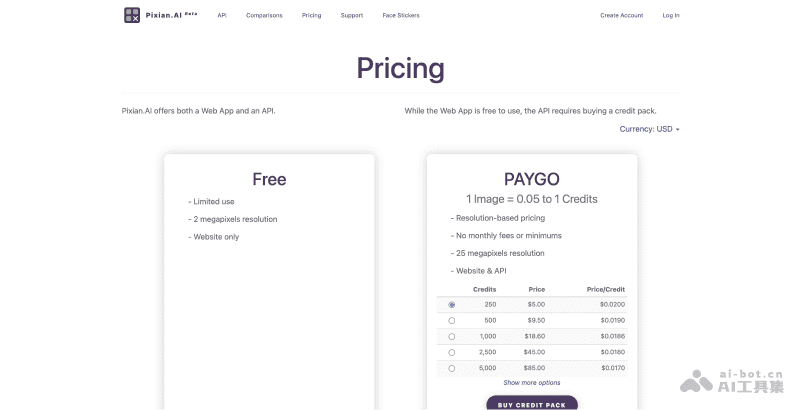Choose the 5,000 credits pack option
This screenshot has height=410, width=800.
[452, 368]
